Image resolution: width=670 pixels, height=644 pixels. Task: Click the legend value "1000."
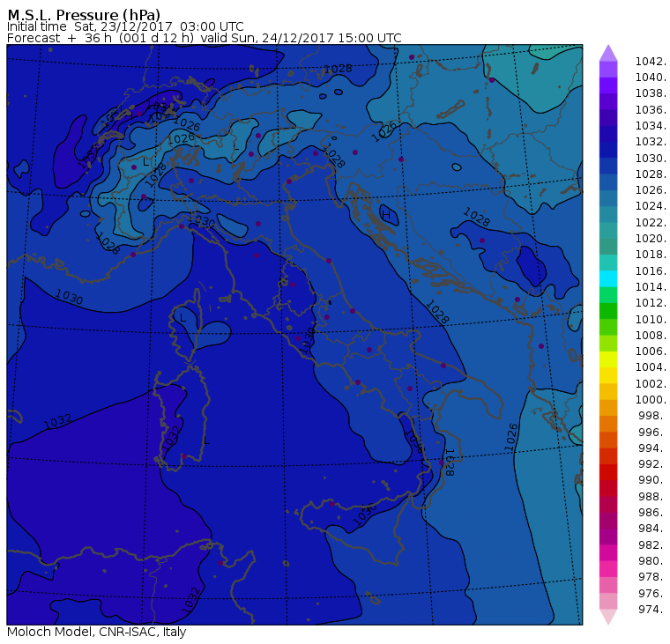coord(651,399)
